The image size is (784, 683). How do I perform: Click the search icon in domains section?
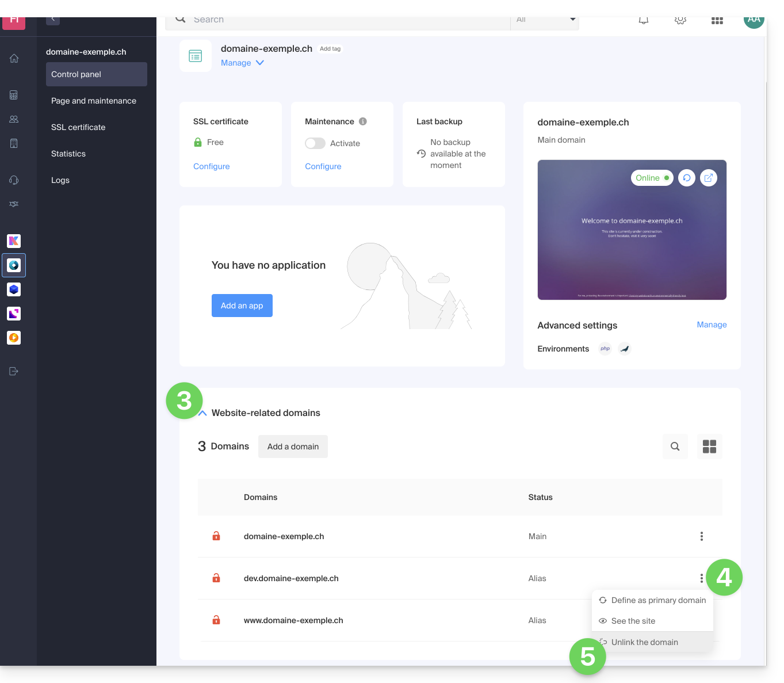click(x=675, y=447)
